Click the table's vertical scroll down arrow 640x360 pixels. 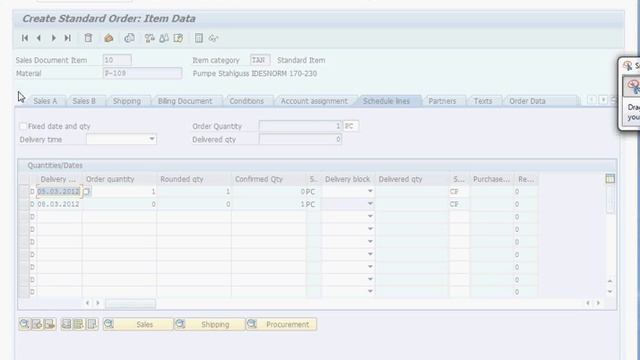(x=610, y=291)
